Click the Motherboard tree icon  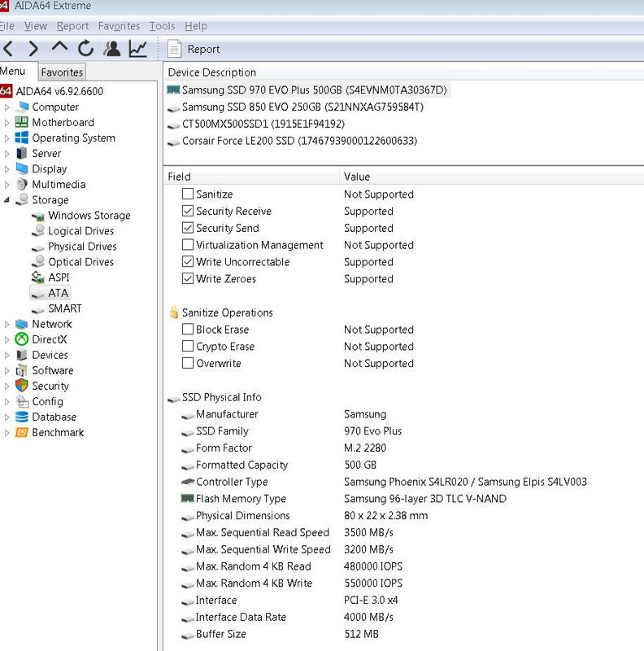[x=22, y=122]
